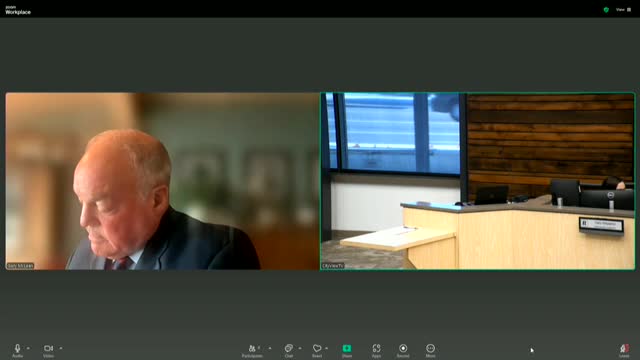The image size is (640, 360).
Task: Open the Apps panel
Action: (376, 350)
